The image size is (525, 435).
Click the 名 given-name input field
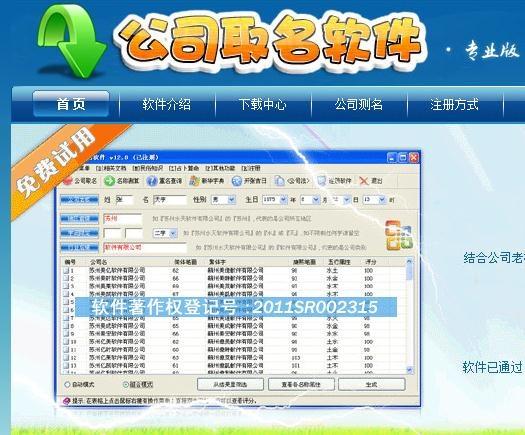[170, 200]
